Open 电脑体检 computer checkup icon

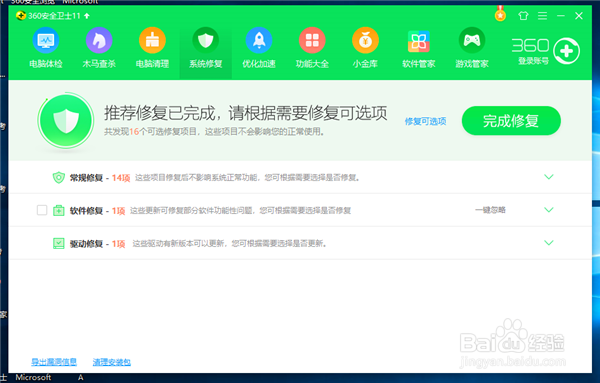point(46,40)
